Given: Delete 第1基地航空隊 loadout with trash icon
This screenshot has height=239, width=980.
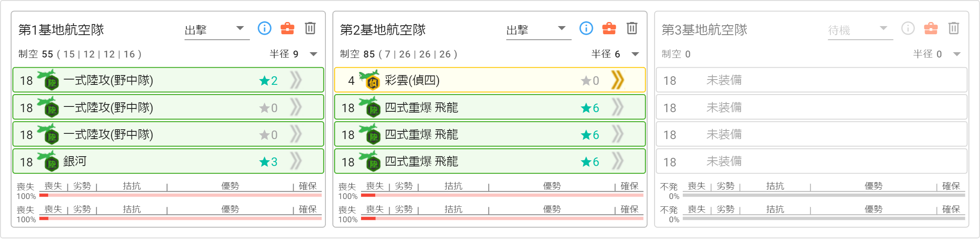Looking at the screenshot, I should pos(310,29).
